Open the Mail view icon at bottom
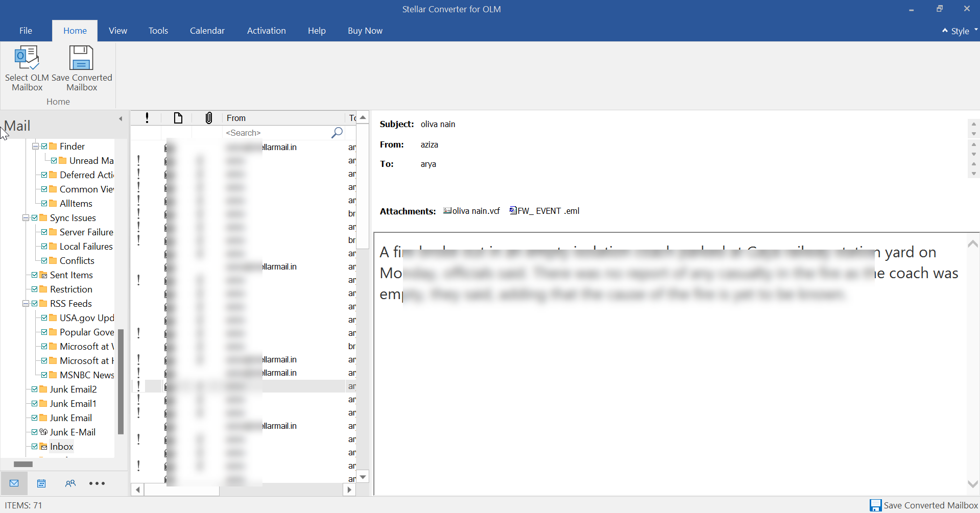The height and width of the screenshot is (513, 980). [x=14, y=483]
